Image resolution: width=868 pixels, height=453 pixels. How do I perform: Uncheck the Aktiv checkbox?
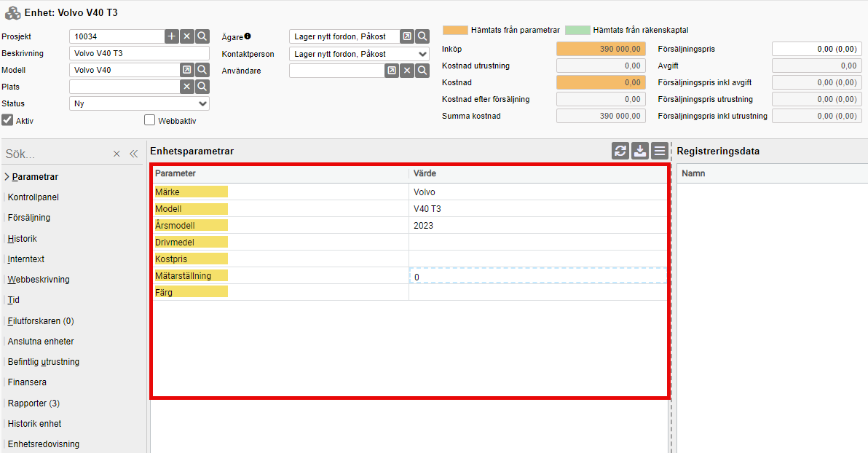[x=7, y=119]
